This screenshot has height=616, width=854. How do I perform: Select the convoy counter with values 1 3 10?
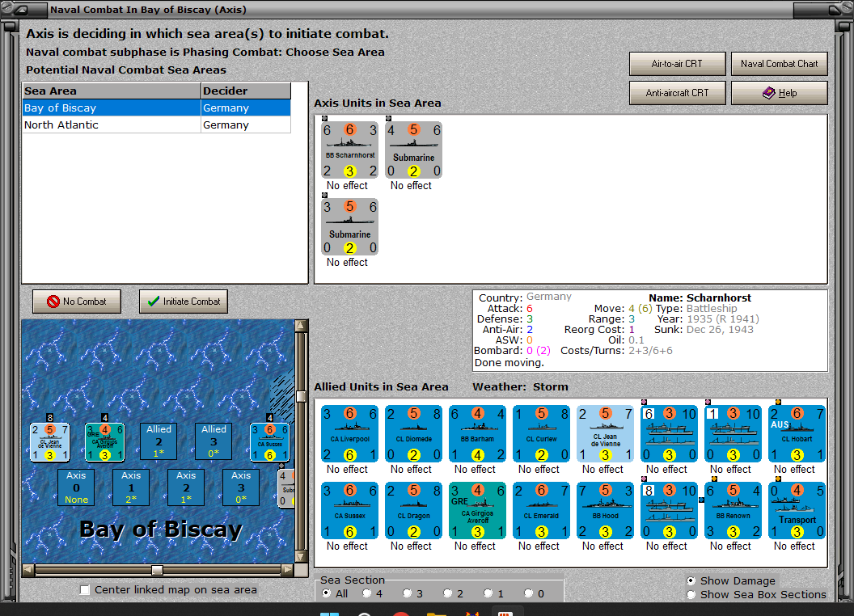click(x=733, y=434)
